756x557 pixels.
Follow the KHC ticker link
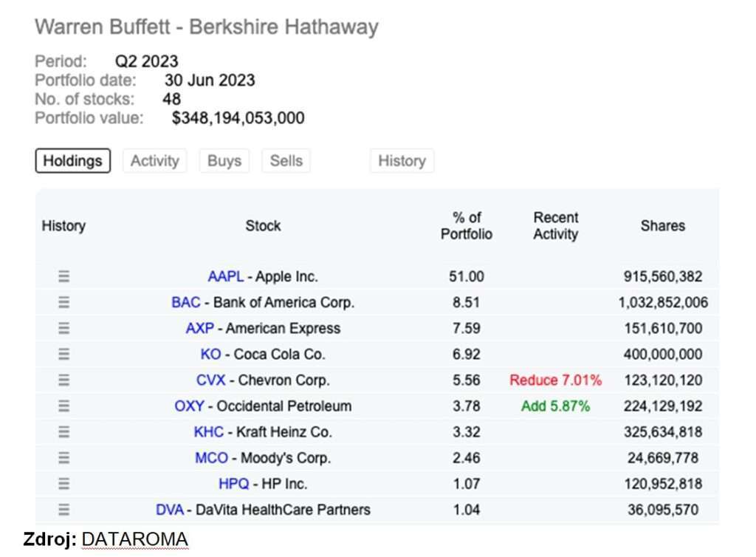[209, 431]
